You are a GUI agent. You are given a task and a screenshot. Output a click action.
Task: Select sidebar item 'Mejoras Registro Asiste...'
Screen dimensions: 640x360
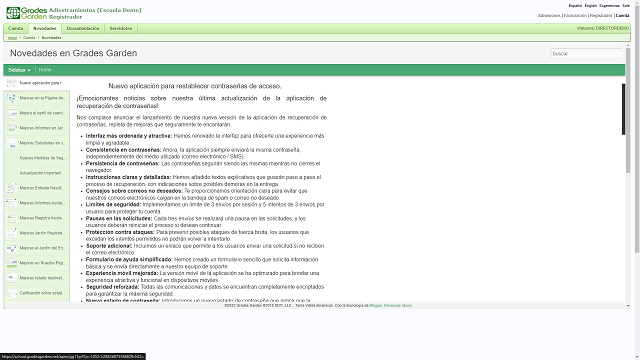(37, 218)
